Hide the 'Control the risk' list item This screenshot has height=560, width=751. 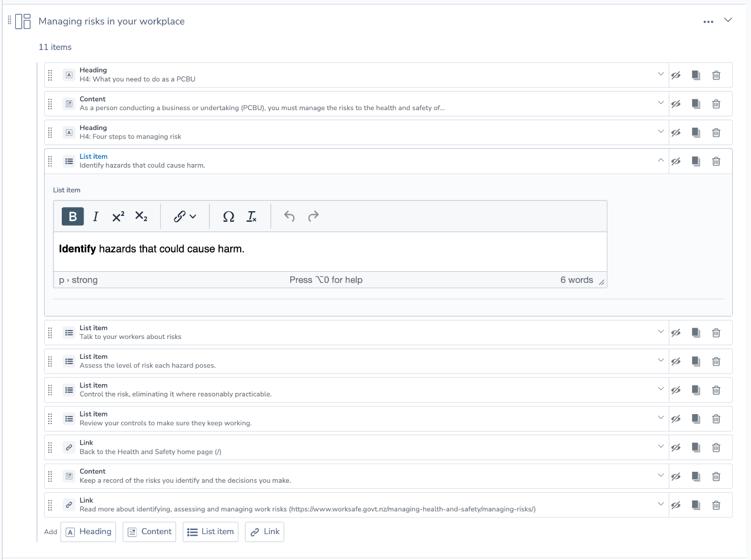[676, 390]
